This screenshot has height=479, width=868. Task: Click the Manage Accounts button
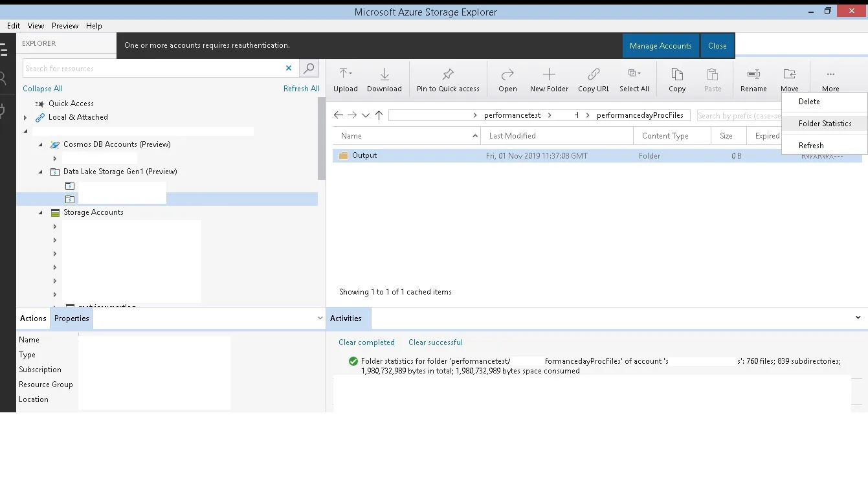click(x=661, y=46)
